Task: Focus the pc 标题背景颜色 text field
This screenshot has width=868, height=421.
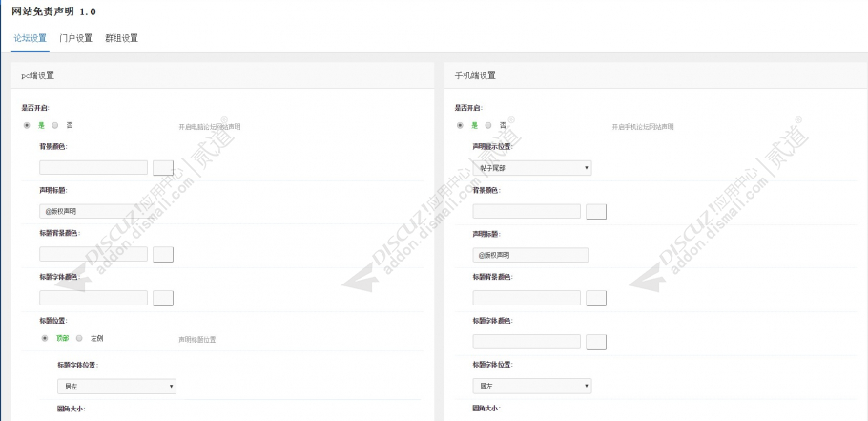Action: point(93,254)
